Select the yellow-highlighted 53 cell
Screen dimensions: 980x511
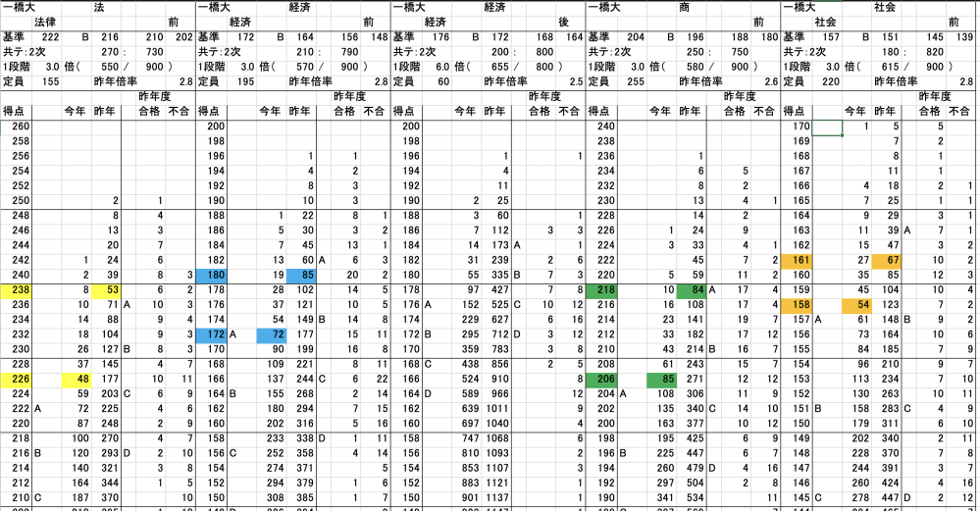106,290
